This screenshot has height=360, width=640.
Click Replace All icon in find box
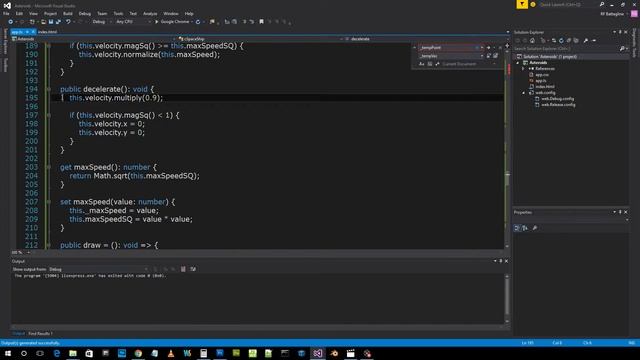click(496, 56)
